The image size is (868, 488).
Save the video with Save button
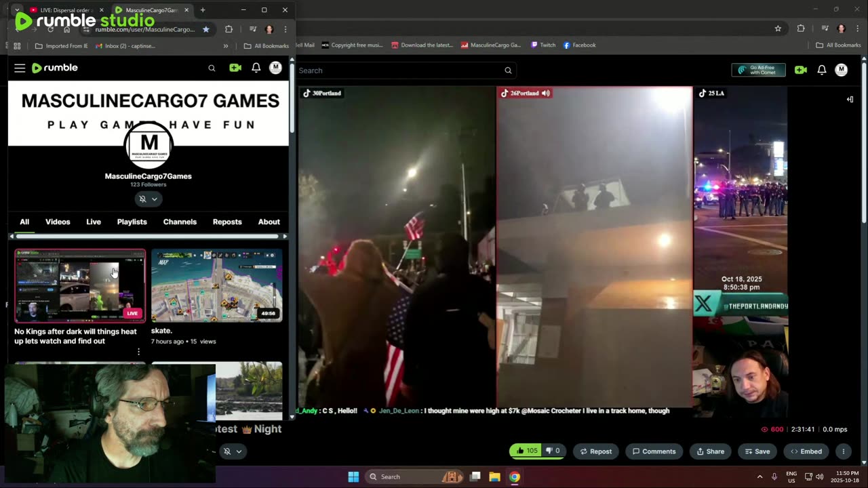click(757, 451)
